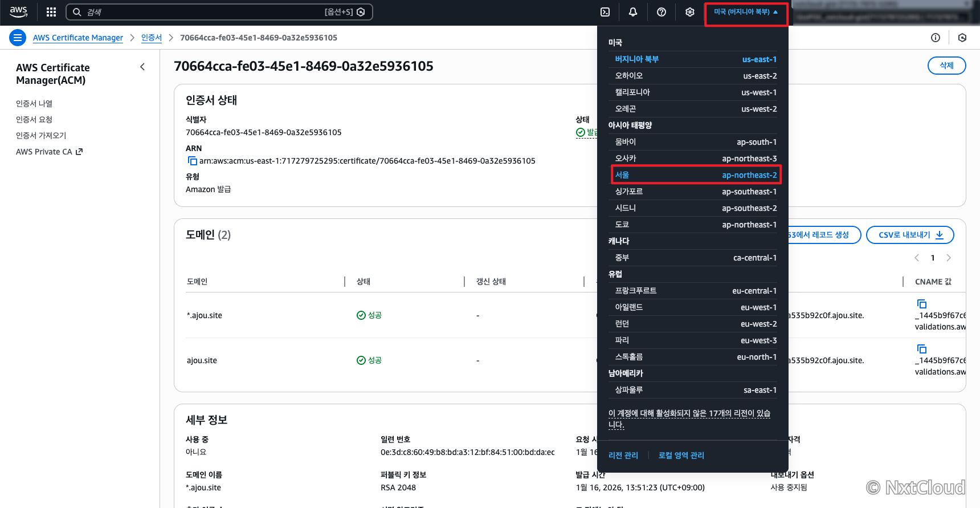980x508 pixels.
Task: Click the 17 inactive regions notice link
Action: 689,419
